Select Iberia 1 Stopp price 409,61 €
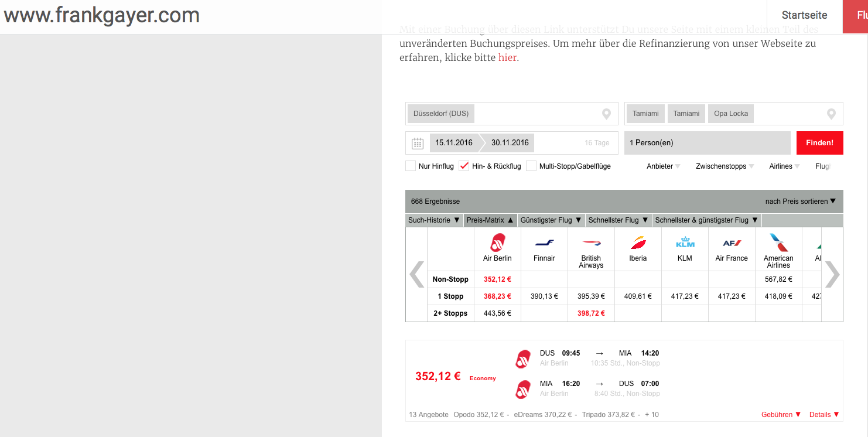 pos(638,296)
